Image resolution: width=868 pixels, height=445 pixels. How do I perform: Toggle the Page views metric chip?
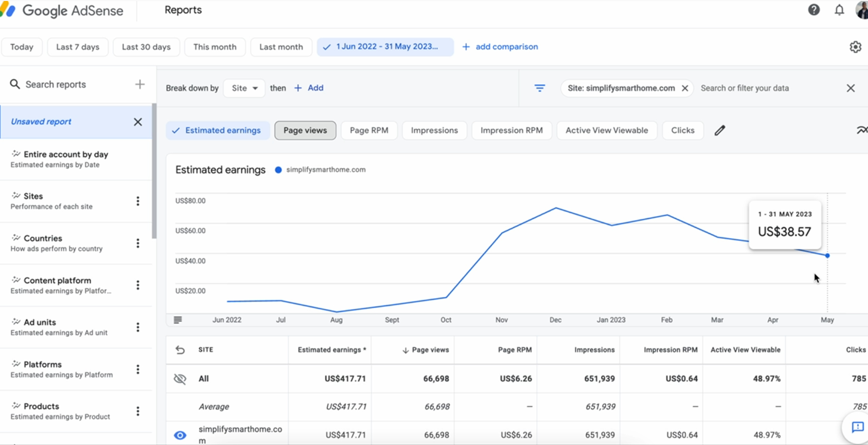click(305, 130)
